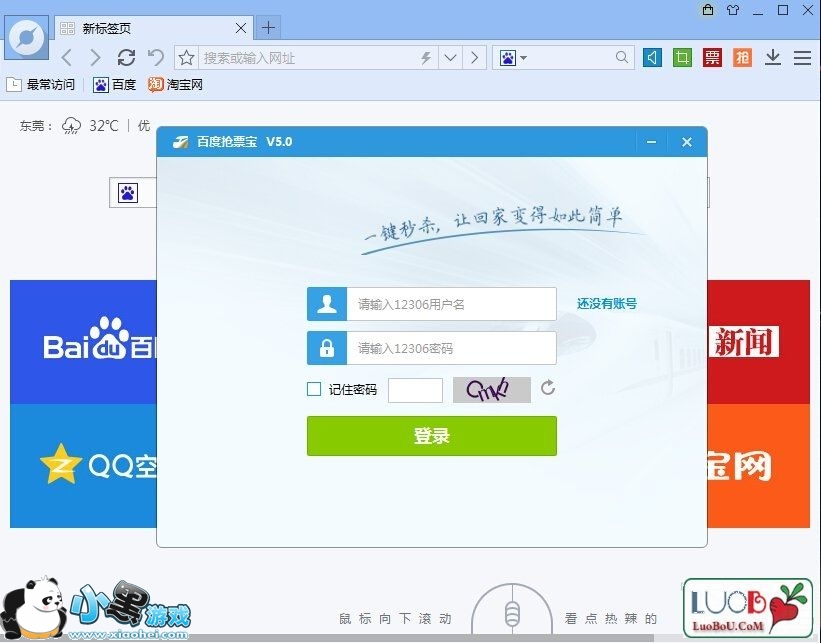Viewport: 821px width, 643px height.
Task: Click the blue speaker mute icon
Action: point(652,57)
